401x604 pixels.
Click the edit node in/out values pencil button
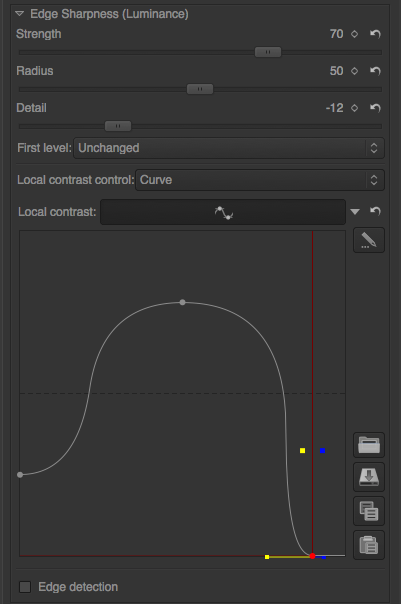tap(369, 240)
